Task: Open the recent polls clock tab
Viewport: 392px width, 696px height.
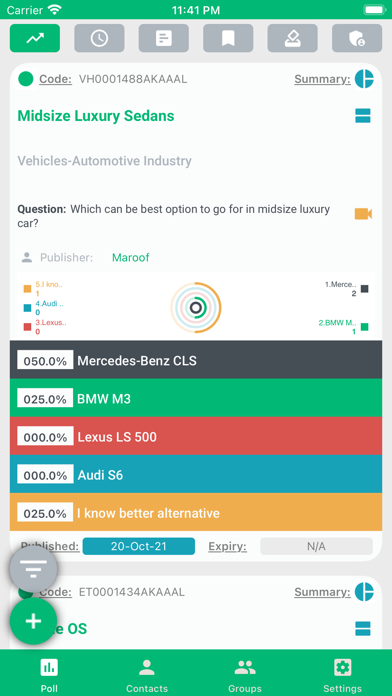Action: [99, 38]
